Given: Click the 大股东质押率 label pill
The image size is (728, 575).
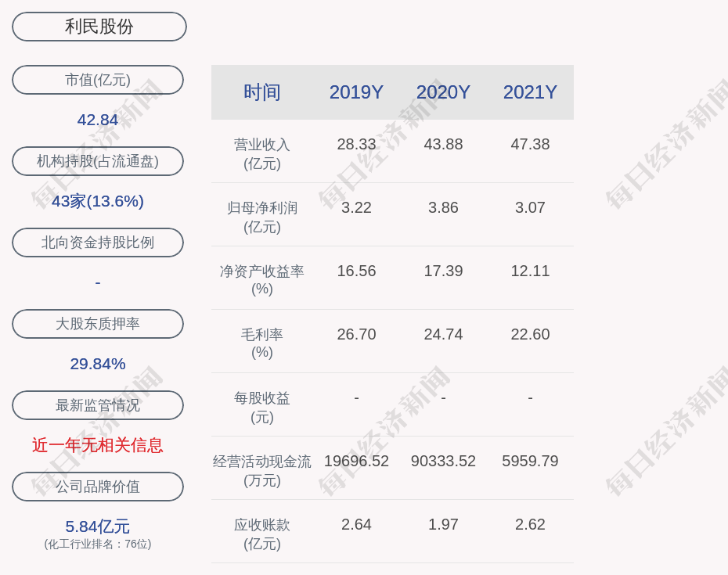Looking at the screenshot, I should coord(98,324).
